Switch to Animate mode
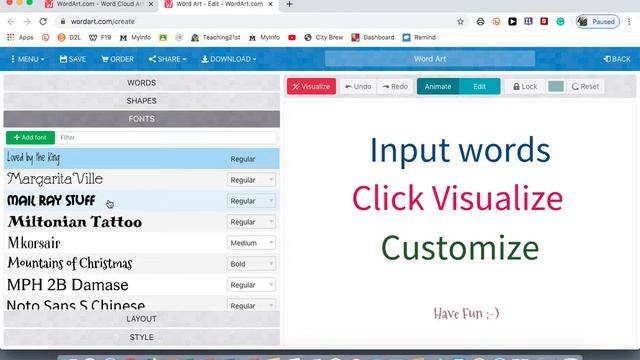The height and width of the screenshot is (360, 640). point(438,87)
